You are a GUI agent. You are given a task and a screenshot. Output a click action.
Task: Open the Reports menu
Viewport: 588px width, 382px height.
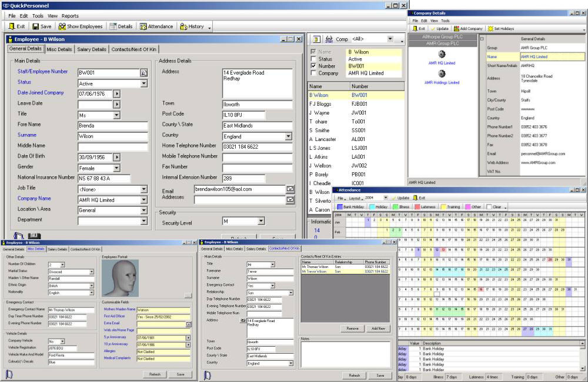click(x=70, y=16)
